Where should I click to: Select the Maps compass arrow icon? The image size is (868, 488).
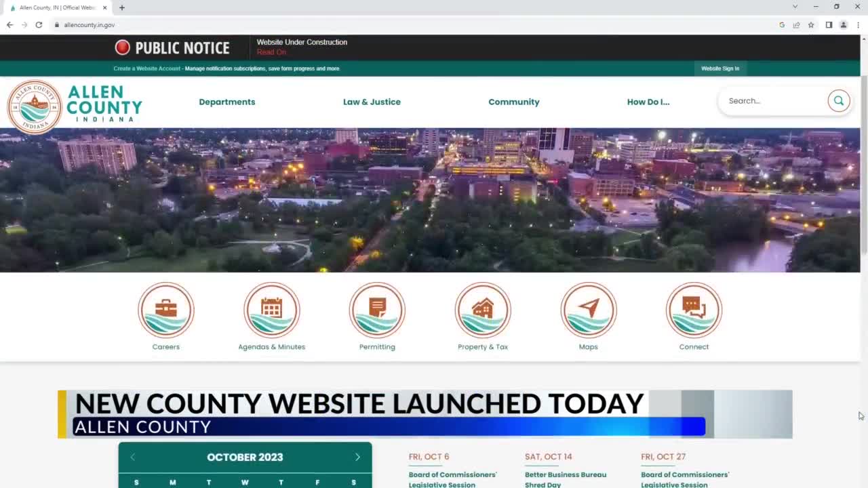click(x=588, y=310)
